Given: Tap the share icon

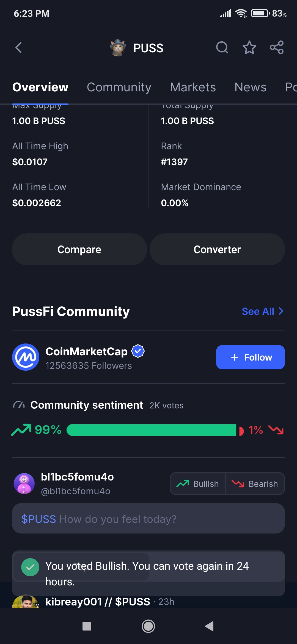Looking at the screenshot, I should pos(276,48).
